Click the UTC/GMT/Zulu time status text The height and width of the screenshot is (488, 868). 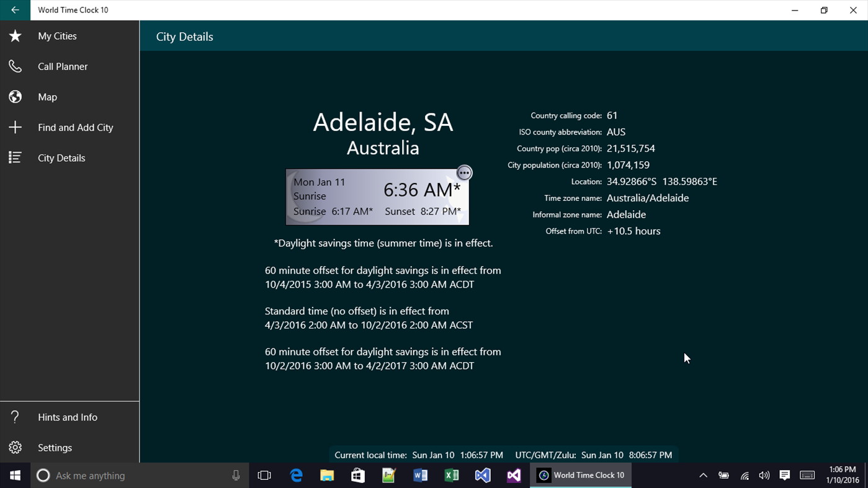coord(594,455)
